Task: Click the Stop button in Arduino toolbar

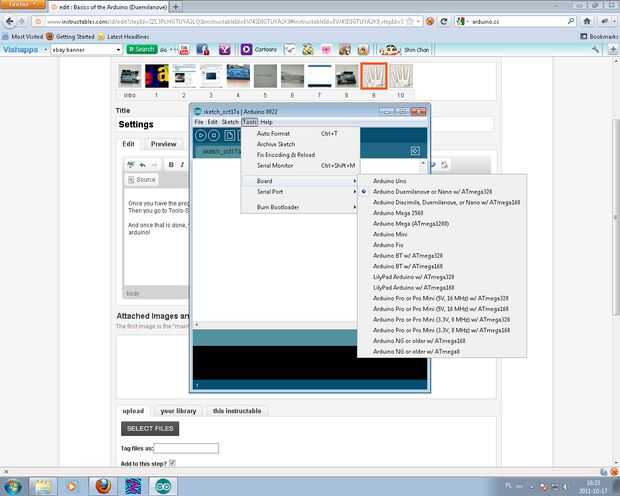Action: point(214,136)
